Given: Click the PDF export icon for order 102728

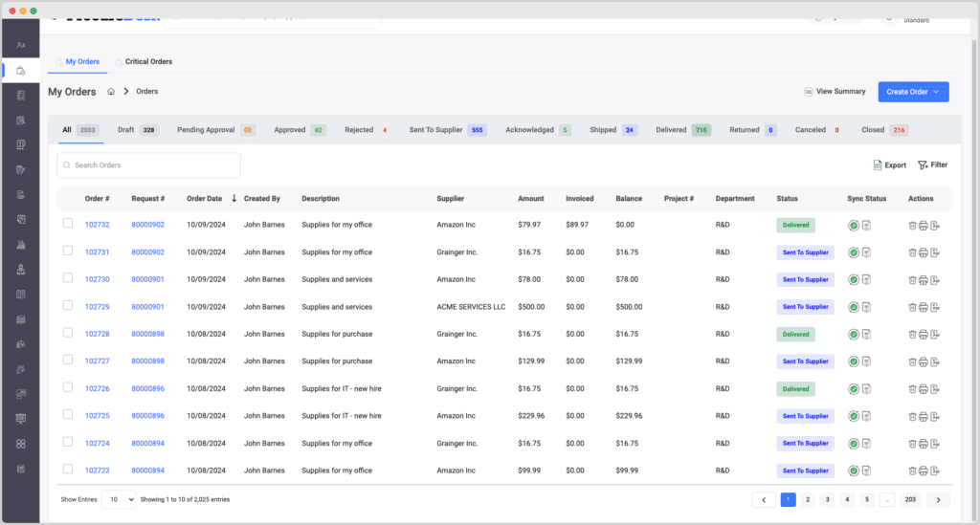Looking at the screenshot, I should [x=935, y=335].
